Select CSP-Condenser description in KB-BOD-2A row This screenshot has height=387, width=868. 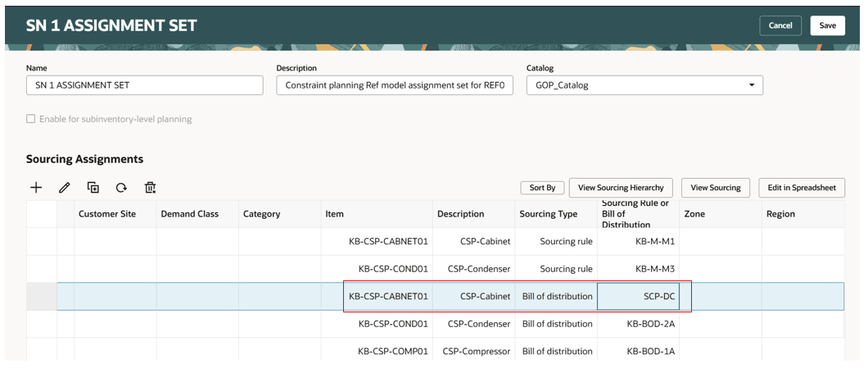(474, 325)
